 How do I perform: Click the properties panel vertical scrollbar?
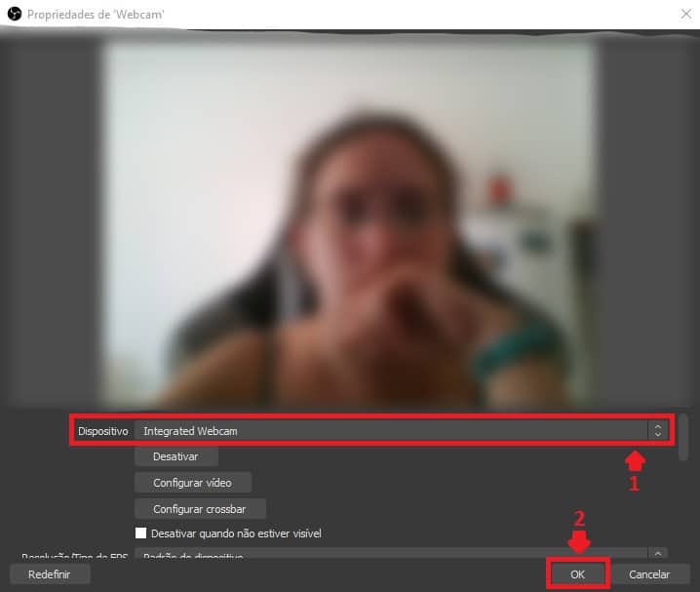[682, 438]
